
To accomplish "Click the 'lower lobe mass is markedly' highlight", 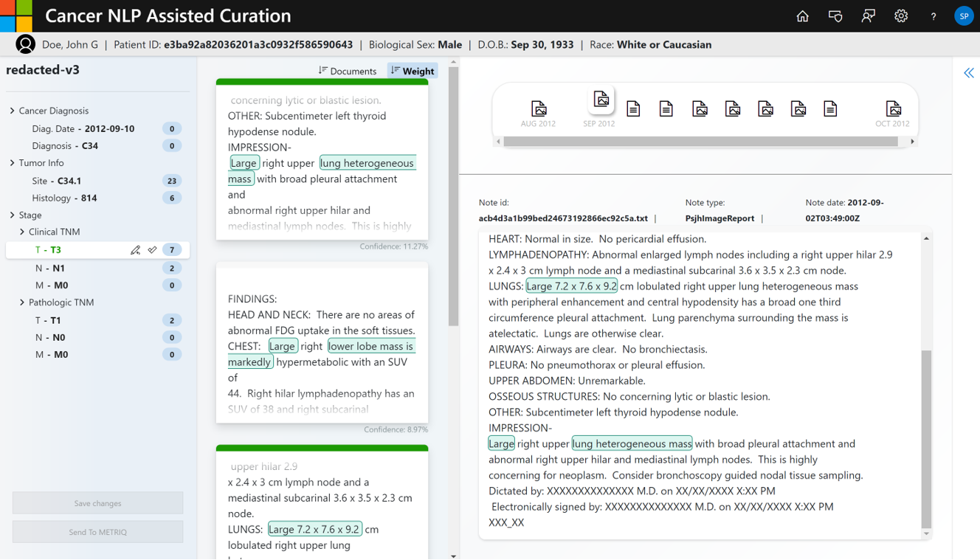I will [322, 354].
